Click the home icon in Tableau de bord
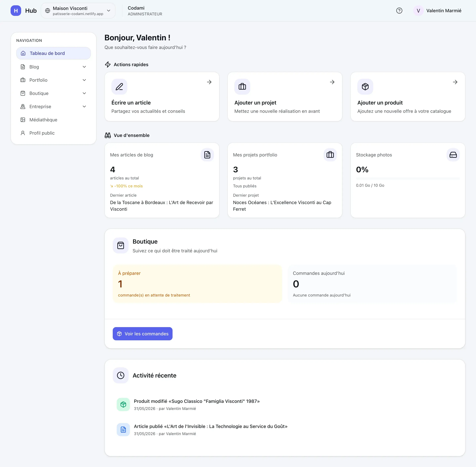 click(x=23, y=53)
